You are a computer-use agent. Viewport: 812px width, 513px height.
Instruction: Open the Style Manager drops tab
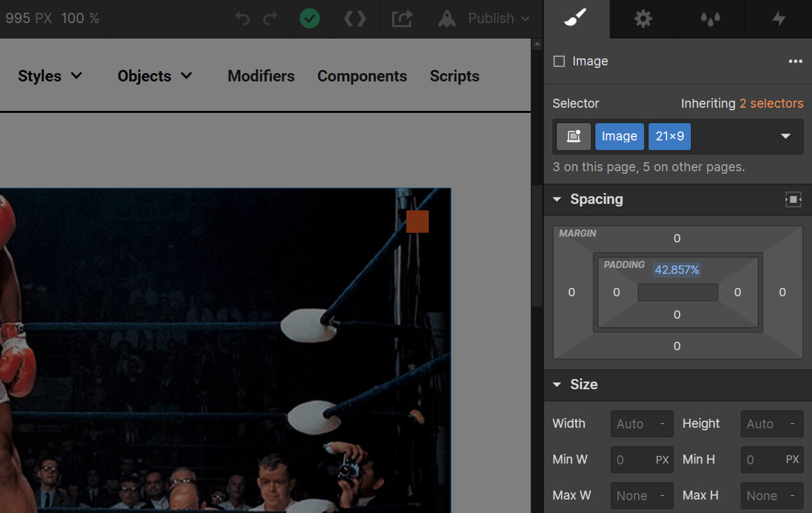coord(711,19)
